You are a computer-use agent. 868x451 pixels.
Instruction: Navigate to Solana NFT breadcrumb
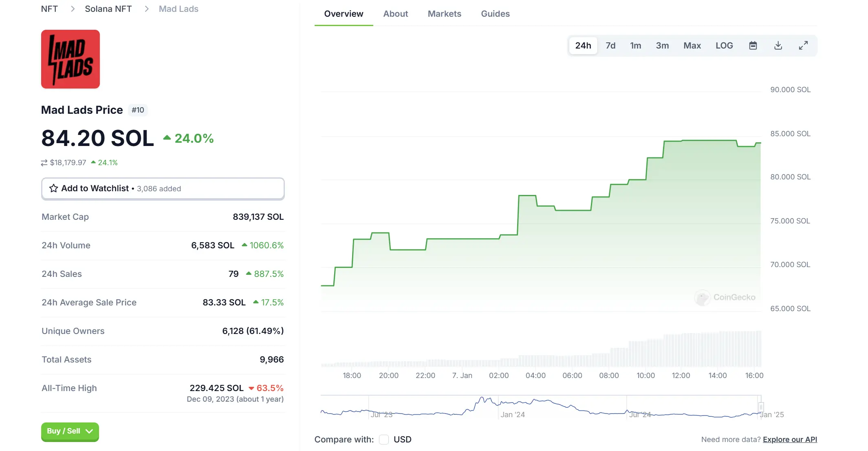(108, 9)
